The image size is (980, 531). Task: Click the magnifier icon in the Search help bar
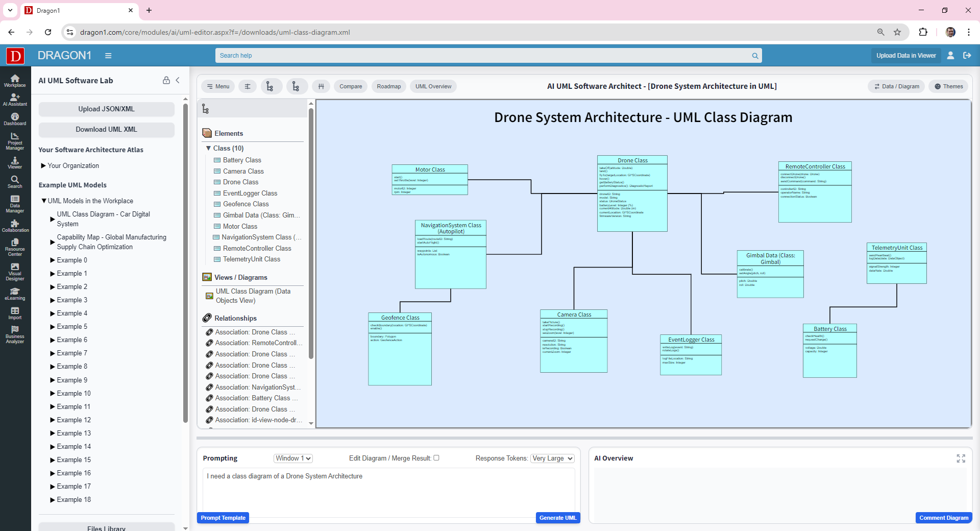click(x=755, y=55)
